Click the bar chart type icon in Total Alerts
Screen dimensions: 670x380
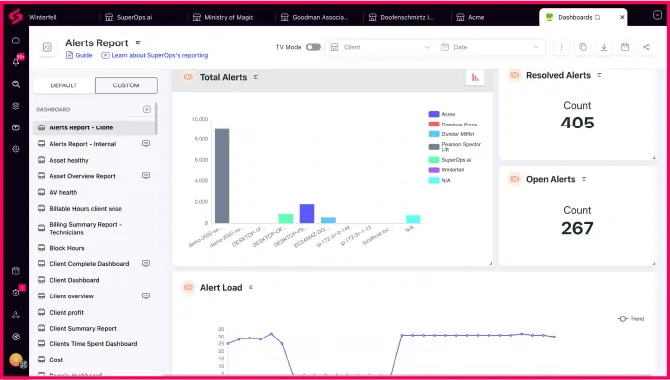pyautogui.click(x=475, y=77)
